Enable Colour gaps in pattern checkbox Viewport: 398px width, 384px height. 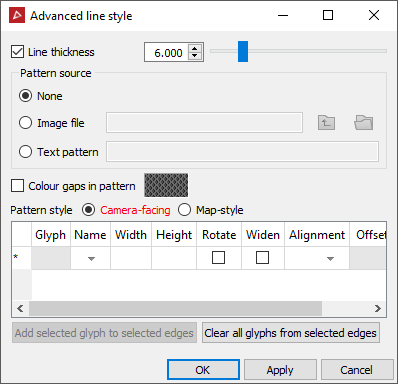pyautogui.click(x=17, y=186)
